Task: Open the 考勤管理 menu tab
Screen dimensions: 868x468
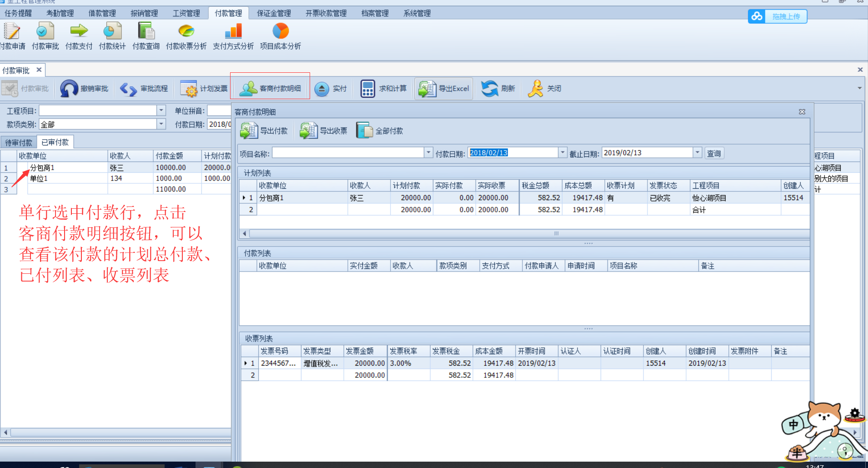Action: (x=60, y=13)
